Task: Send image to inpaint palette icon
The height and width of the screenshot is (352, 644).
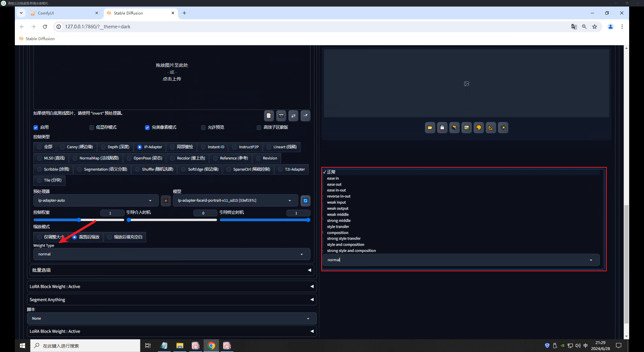Action: click(479, 128)
